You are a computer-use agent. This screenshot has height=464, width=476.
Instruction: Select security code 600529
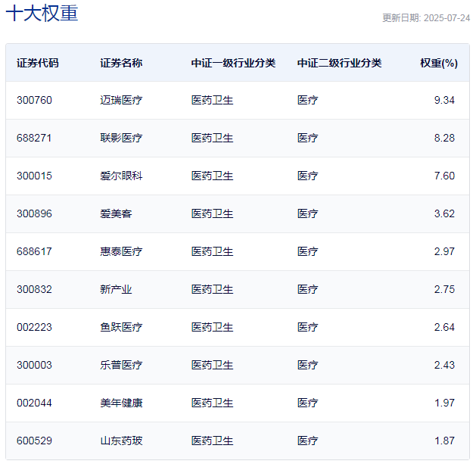[x=34, y=441]
